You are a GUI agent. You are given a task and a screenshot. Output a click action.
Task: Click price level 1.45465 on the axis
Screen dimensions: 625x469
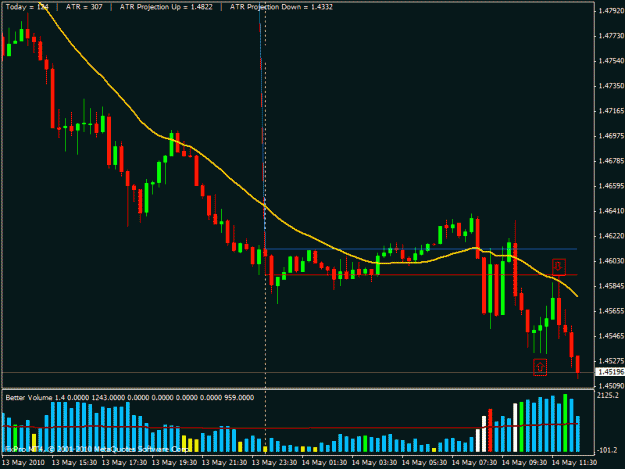(x=611, y=336)
